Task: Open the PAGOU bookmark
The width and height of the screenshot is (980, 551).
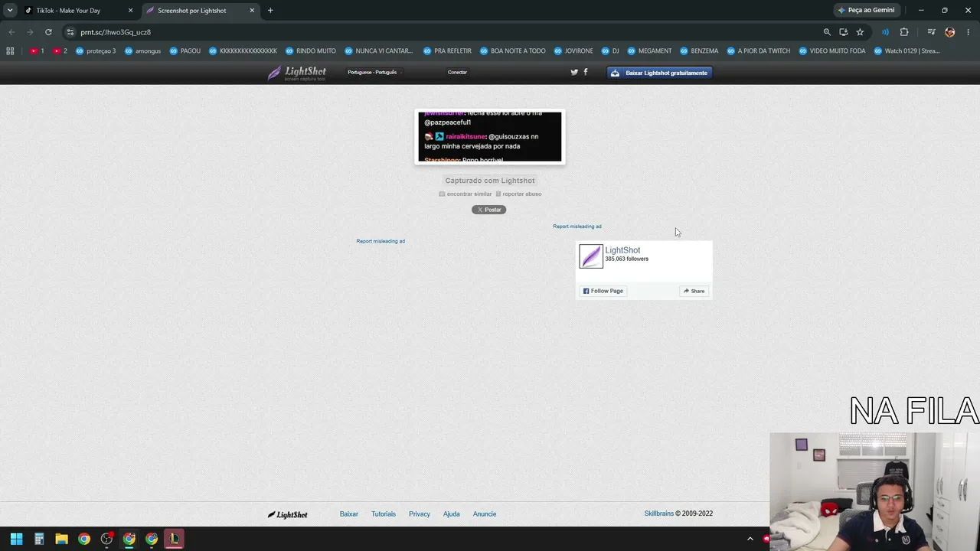Action: pyautogui.click(x=185, y=51)
